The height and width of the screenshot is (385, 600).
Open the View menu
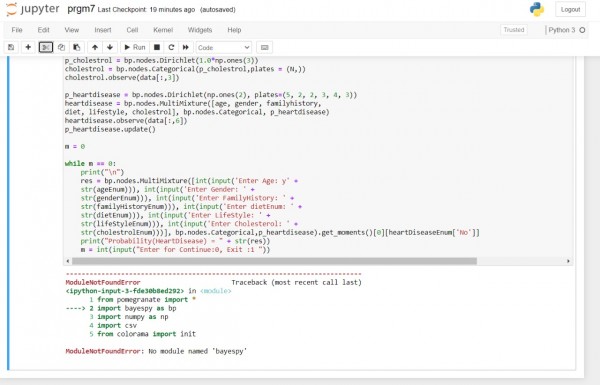click(x=72, y=30)
